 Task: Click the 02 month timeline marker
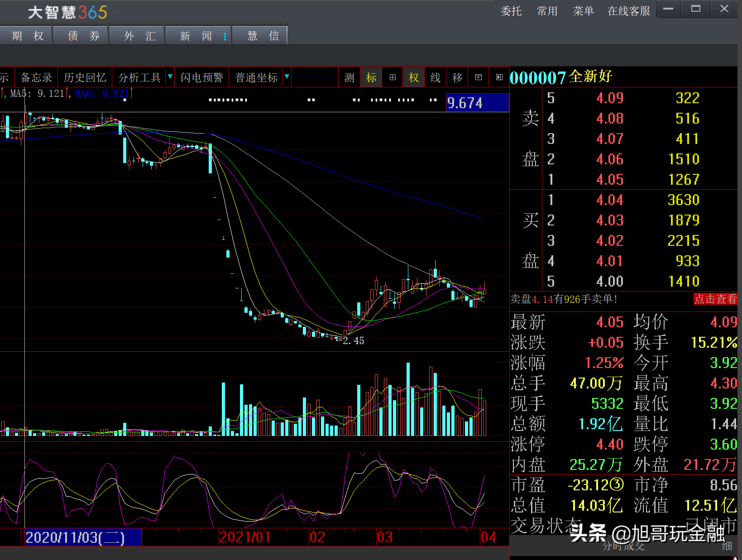pos(317,537)
